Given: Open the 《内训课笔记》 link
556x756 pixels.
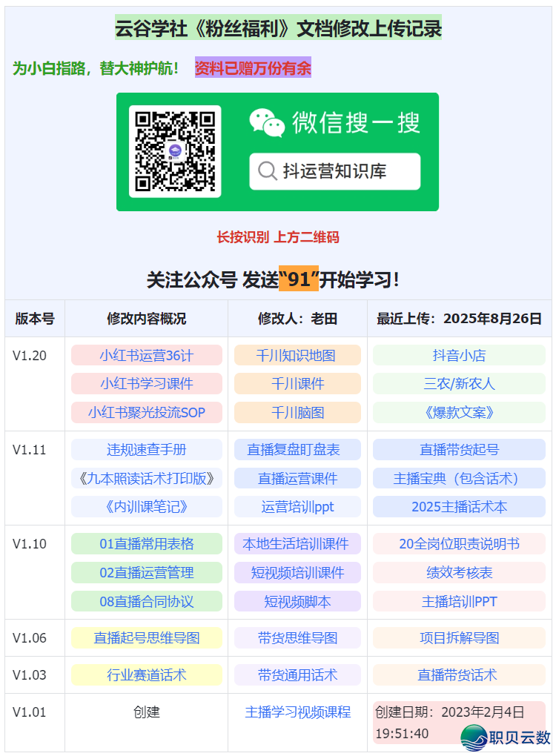Looking at the screenshot, I should click(x=147, y=507).
